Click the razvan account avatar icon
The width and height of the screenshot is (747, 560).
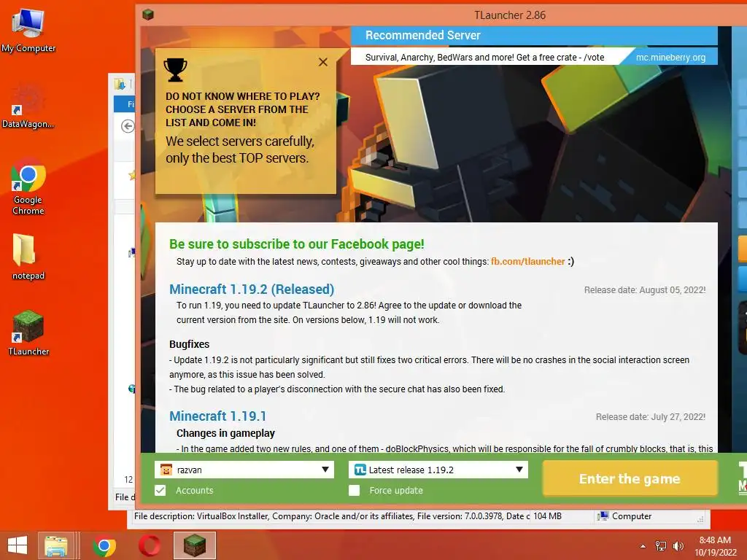tap(166, 470)
